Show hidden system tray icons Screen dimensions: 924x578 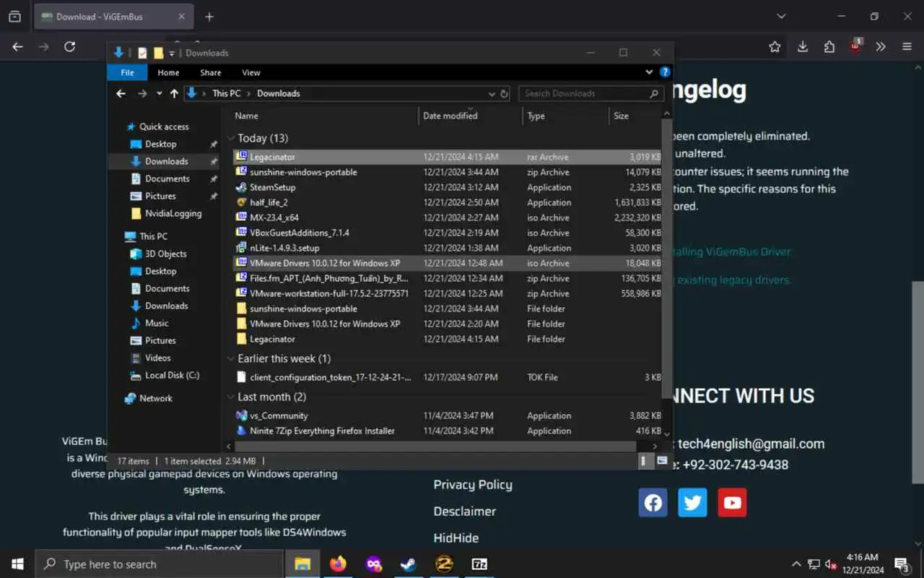(x=796, y=564)
